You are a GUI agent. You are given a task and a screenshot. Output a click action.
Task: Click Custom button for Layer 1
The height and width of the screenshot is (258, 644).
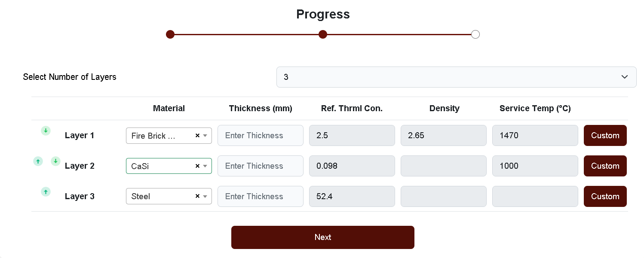click(x=605, y=136)
